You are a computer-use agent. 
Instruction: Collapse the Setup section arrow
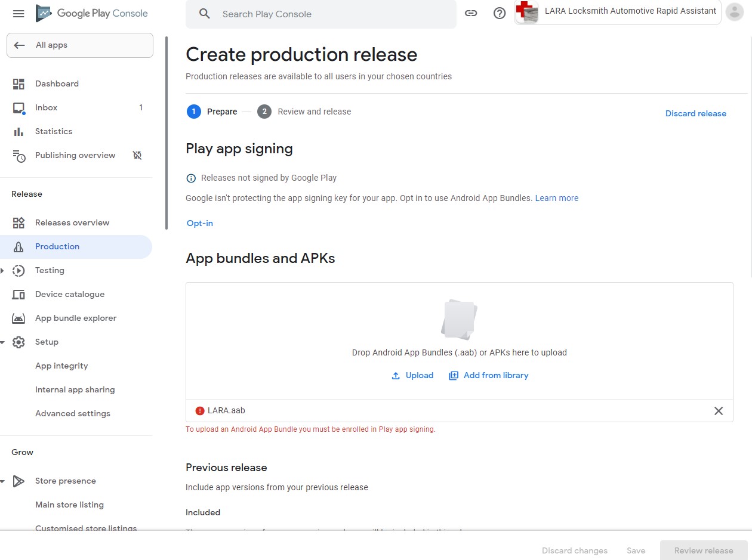point(3,342)
